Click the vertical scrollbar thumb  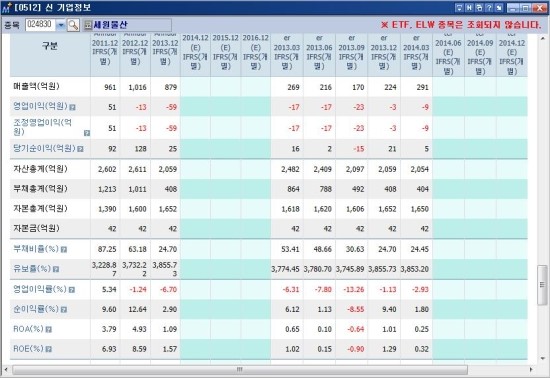542,285
